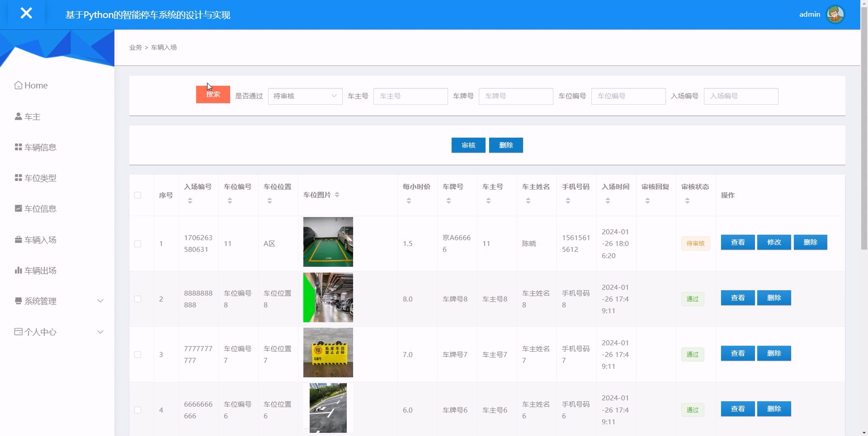Open 车辆出场 menu item
868x436 pixels.
(40, 270)
